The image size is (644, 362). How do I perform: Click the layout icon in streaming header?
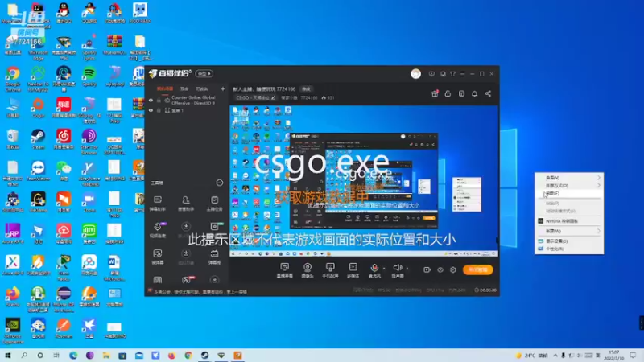click(461, 93)
